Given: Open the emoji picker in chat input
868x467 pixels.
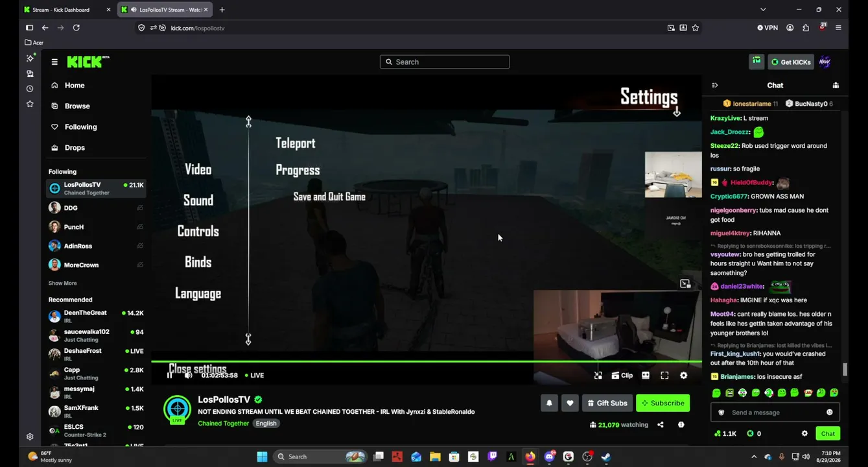Looking at the screenshot, I should pos(830,413).
